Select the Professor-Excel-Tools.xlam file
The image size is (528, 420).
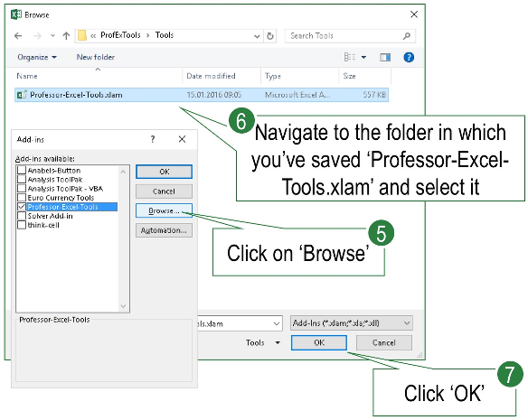tap(202, 95)
